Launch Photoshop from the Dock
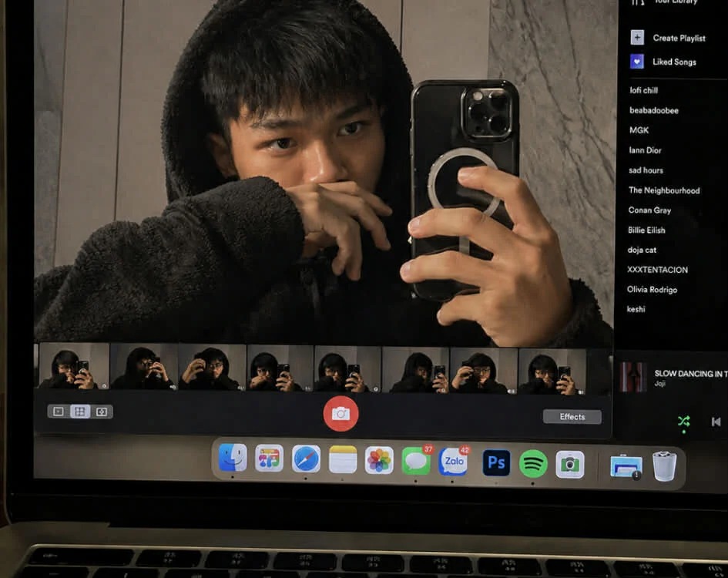728x578 pixels. tap(496, 462)
